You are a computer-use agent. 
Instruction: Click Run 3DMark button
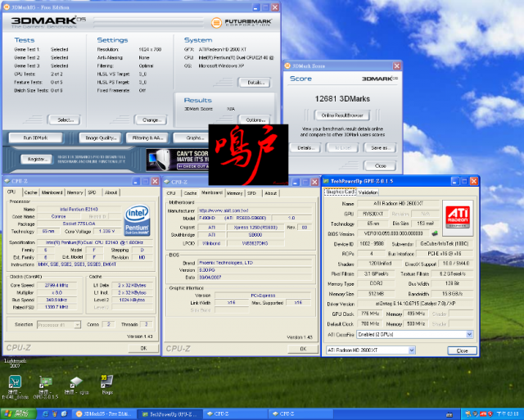[35, 138]
